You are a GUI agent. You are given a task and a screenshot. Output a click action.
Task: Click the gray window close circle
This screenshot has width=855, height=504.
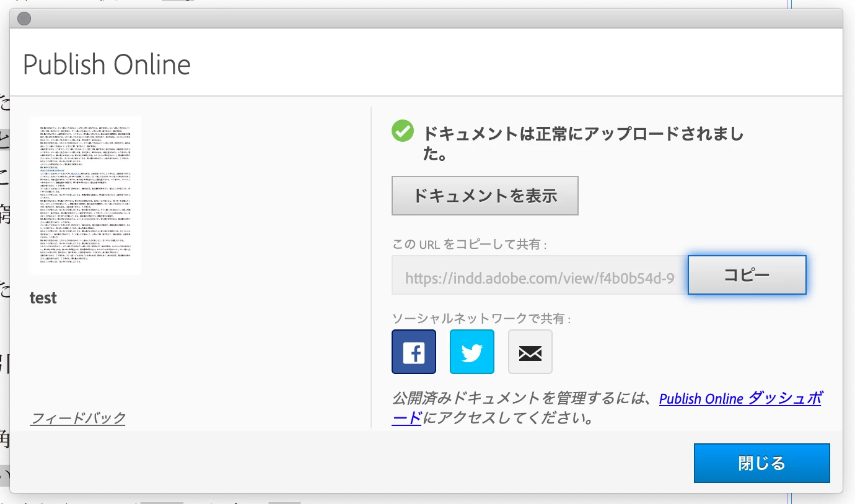pyautogui.click(x=24, y=19)
